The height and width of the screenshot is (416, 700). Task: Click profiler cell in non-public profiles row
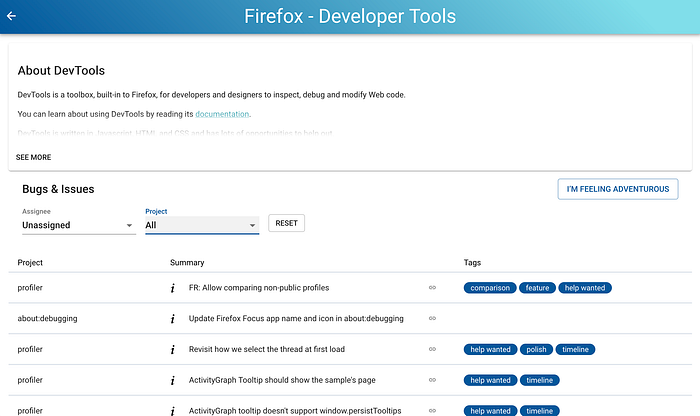pyautogui.click(x=30, y=288)
